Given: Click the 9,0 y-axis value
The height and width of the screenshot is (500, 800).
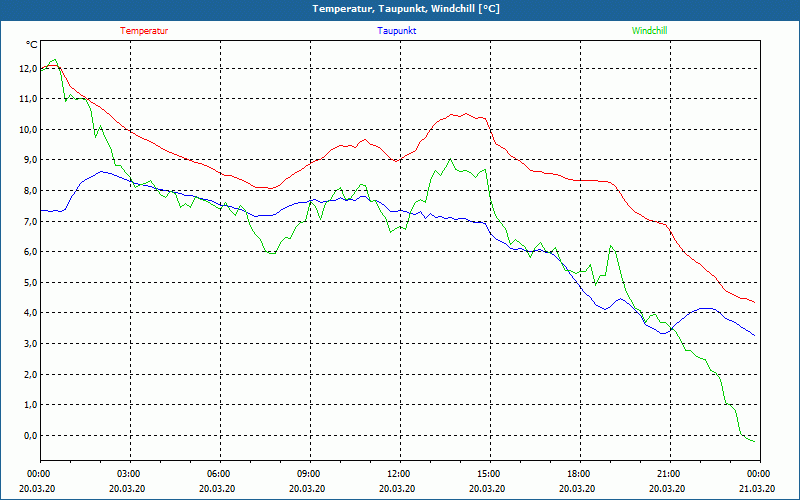Looking at the screenshot, I should [x=30, y=160].
